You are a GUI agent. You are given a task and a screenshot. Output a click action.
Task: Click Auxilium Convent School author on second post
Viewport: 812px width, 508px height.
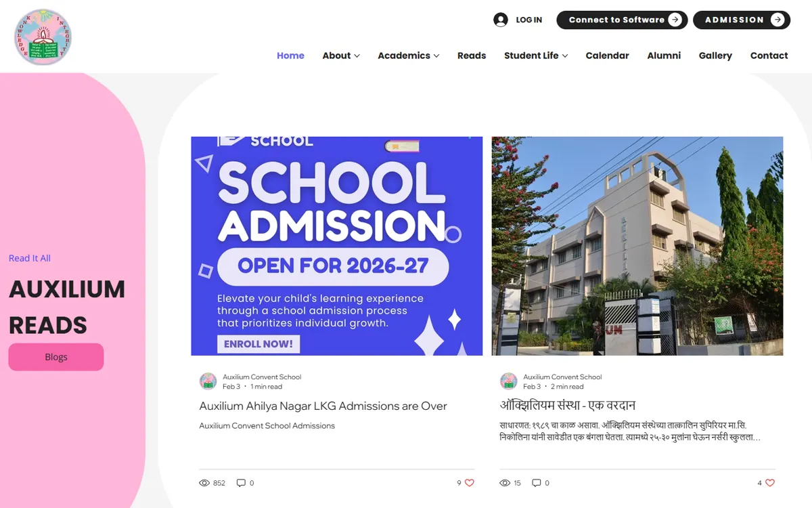[x=562, y=377]
